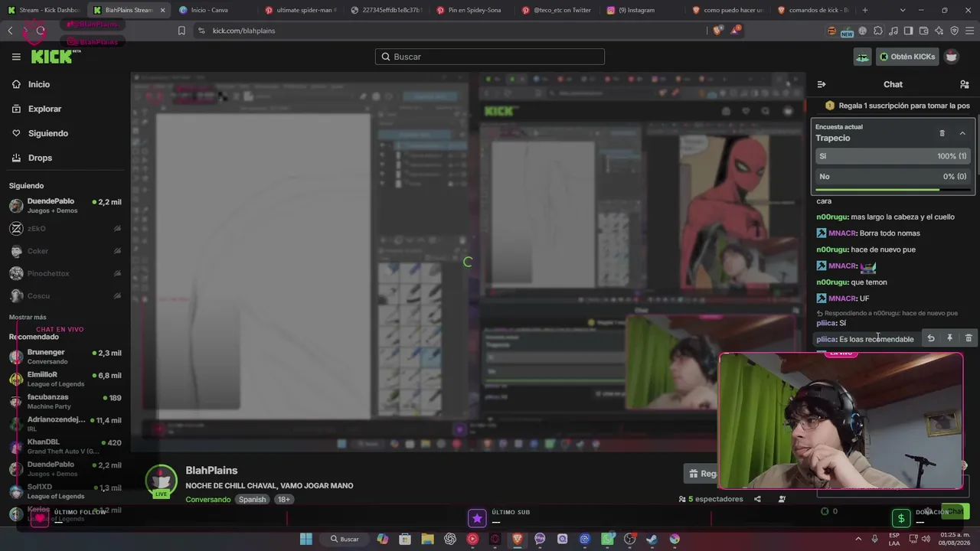
Task: Open the tab search dropdown arrow
Action: (x=903, y=10)
